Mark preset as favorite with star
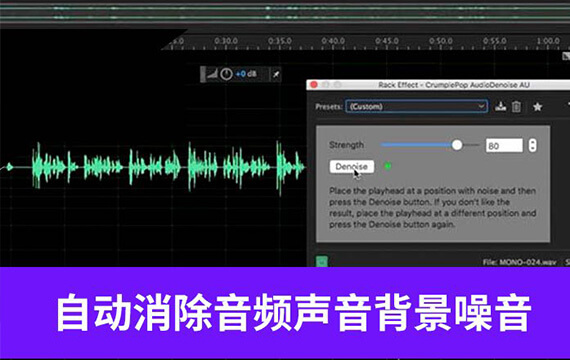Screen dimensions: 570x360 coord(537,107)
